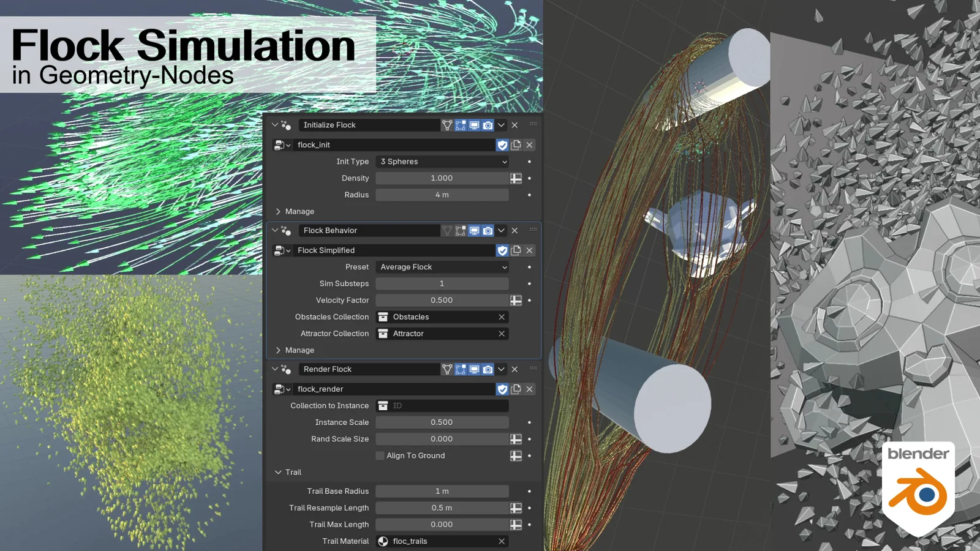Toggle viewport visibility for Flock Behavior modifier
Screen dimensions: 980x551
[x=474, y=231]
